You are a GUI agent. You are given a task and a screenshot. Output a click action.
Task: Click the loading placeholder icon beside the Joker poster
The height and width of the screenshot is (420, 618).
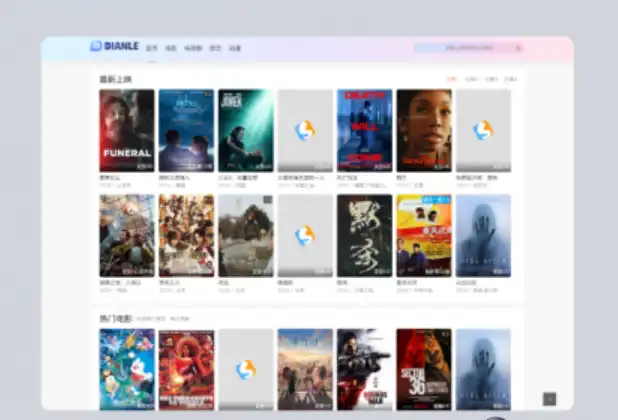point(305,130)
